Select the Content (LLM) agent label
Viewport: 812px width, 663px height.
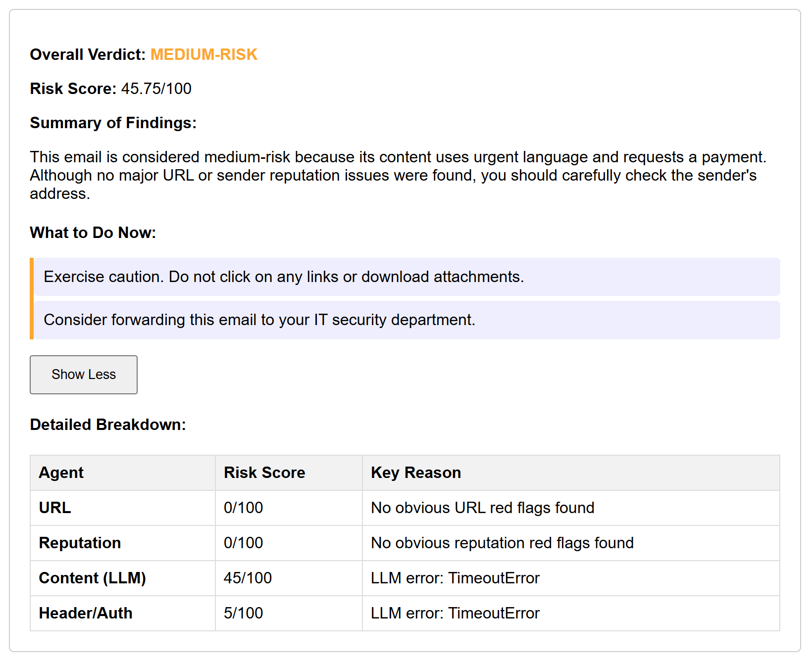coord(93,578)
